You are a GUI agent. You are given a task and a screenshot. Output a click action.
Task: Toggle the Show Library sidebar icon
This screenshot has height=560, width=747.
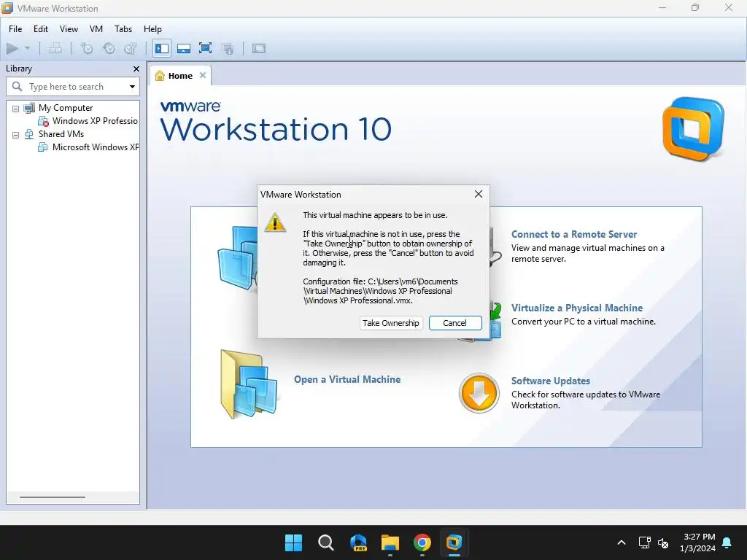[162, 48]
